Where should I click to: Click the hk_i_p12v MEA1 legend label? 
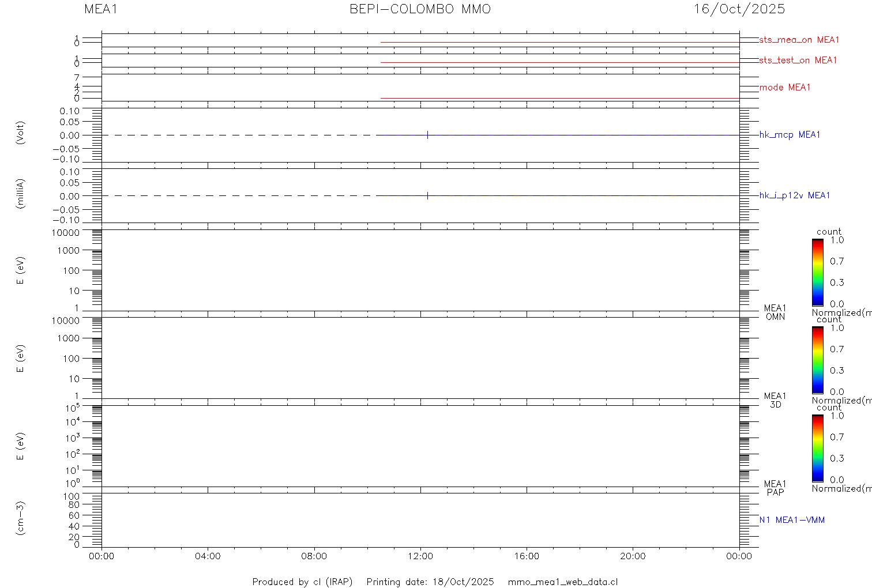[794, 195]
